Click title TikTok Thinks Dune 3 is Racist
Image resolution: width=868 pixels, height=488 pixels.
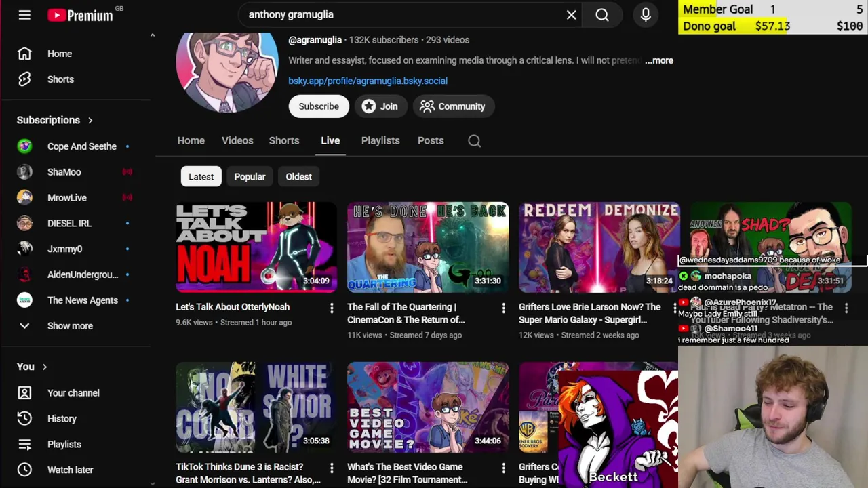tap(248, 473)
